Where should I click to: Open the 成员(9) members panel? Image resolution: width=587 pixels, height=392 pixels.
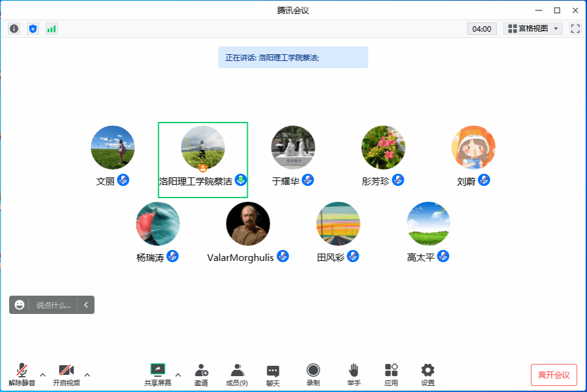click(x=237, y=374)
